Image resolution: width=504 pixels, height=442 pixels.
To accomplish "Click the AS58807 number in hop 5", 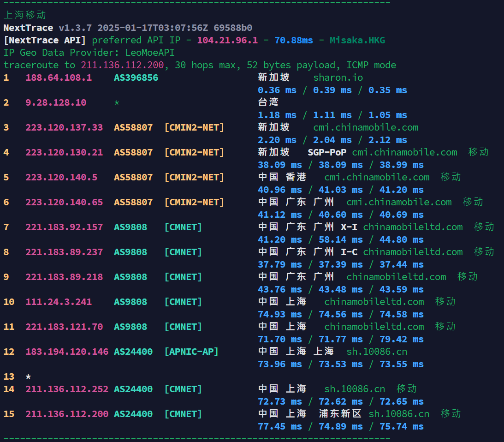I will point(133,177).
